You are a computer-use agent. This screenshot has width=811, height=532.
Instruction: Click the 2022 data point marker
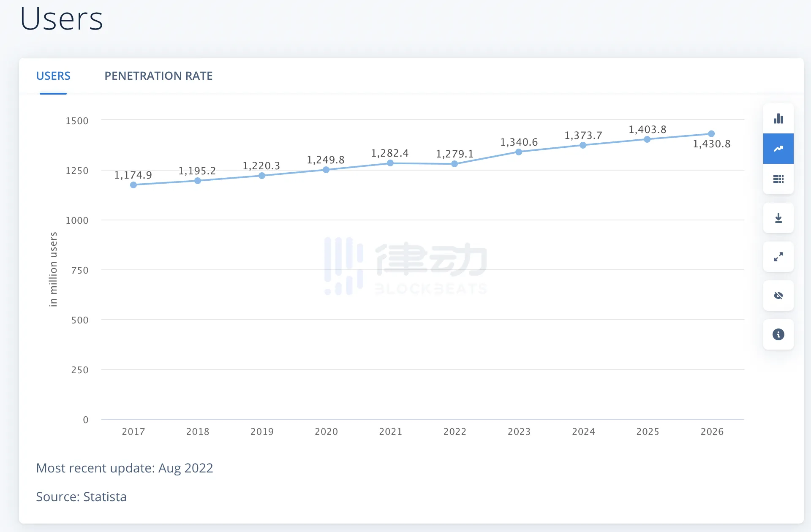tap(454, 164)
